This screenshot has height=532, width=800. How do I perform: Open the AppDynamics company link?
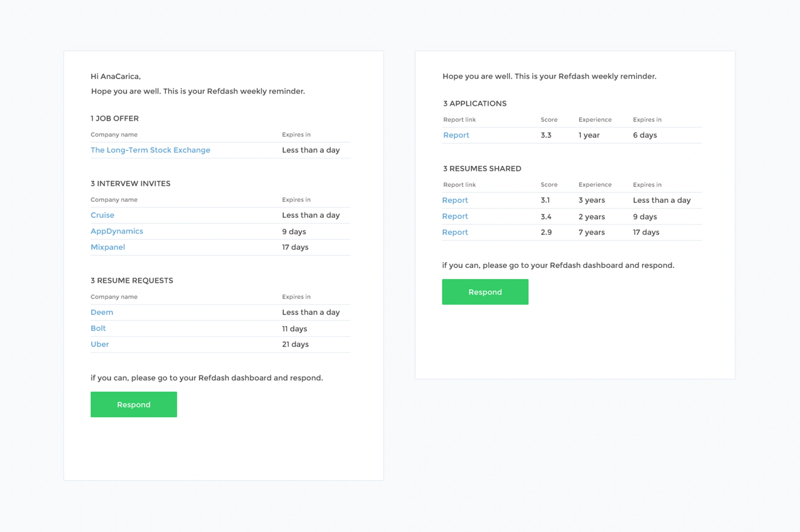click(116, 231)
